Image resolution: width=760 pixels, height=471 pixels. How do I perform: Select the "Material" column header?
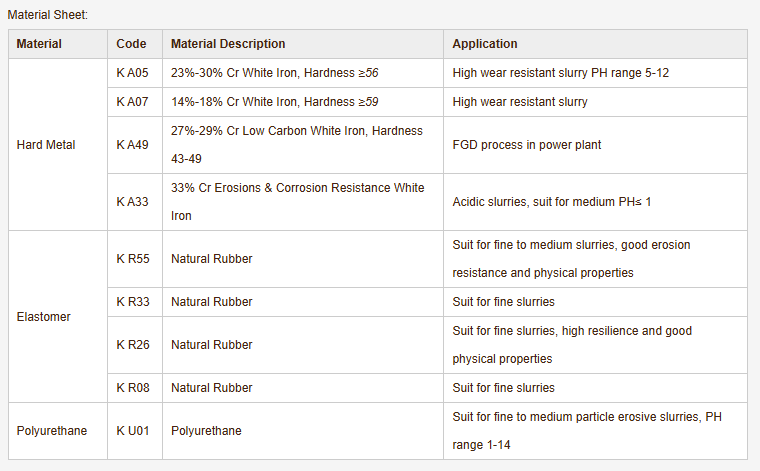coord(39,44)
